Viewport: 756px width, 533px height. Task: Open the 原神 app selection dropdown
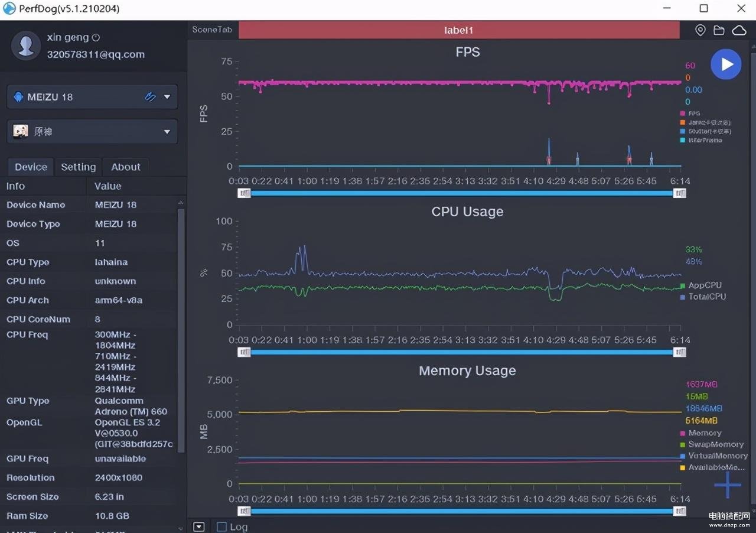point(167,132)
